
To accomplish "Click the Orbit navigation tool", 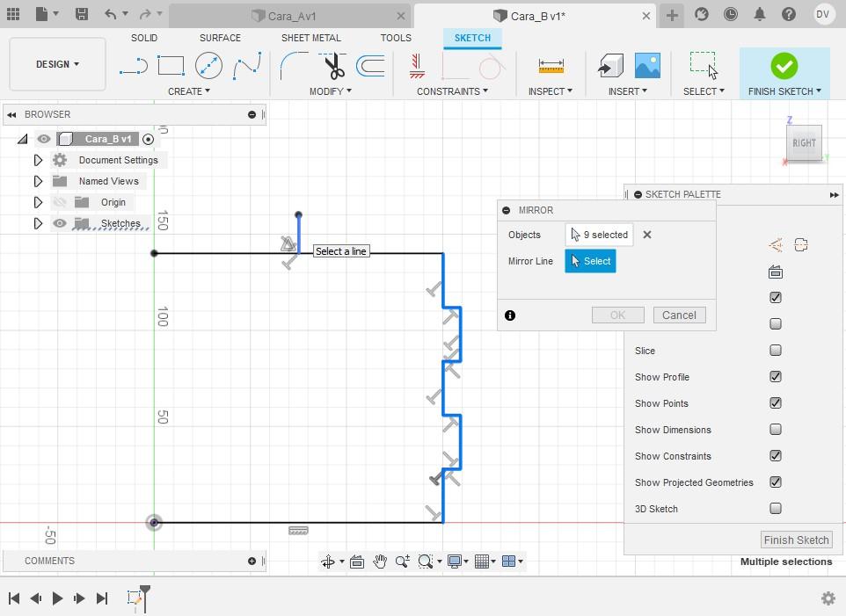I will [328, 562].
